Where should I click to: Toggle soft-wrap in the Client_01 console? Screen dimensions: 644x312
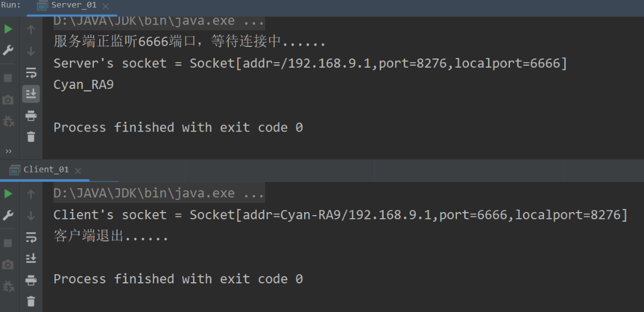[31, 237]
